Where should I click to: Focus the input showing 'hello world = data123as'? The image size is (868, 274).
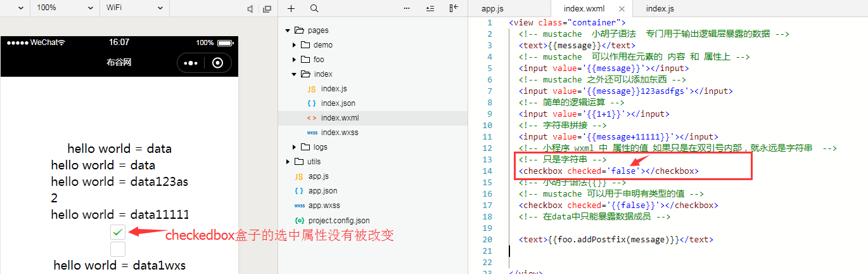(x=120, y=181)
